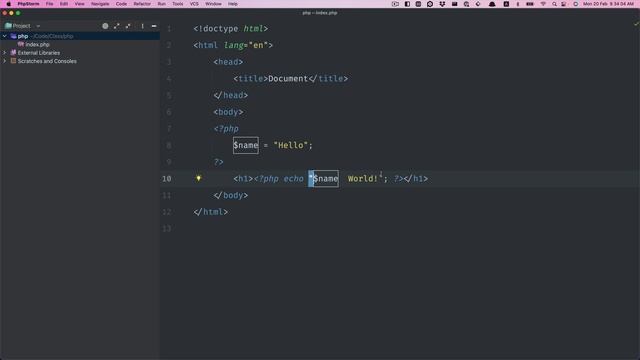Click the green inspection checkmark in editor corner

(x=636, y=24)
